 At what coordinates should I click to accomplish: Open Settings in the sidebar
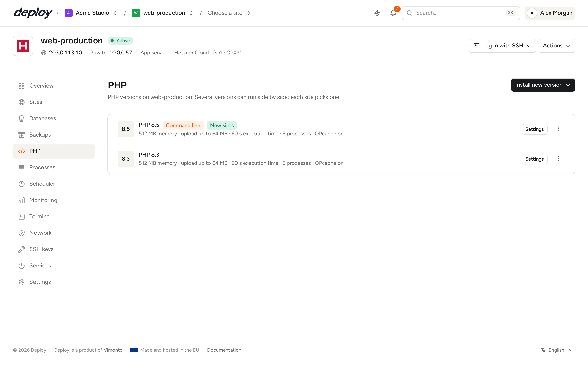(x=54, y=282)
